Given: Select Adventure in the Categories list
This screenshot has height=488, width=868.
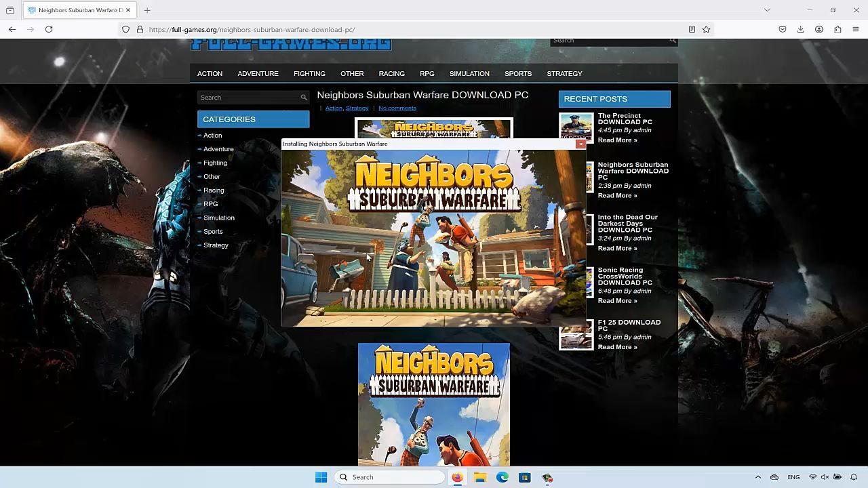Looking at the screenshot, I should pos(218,149).
